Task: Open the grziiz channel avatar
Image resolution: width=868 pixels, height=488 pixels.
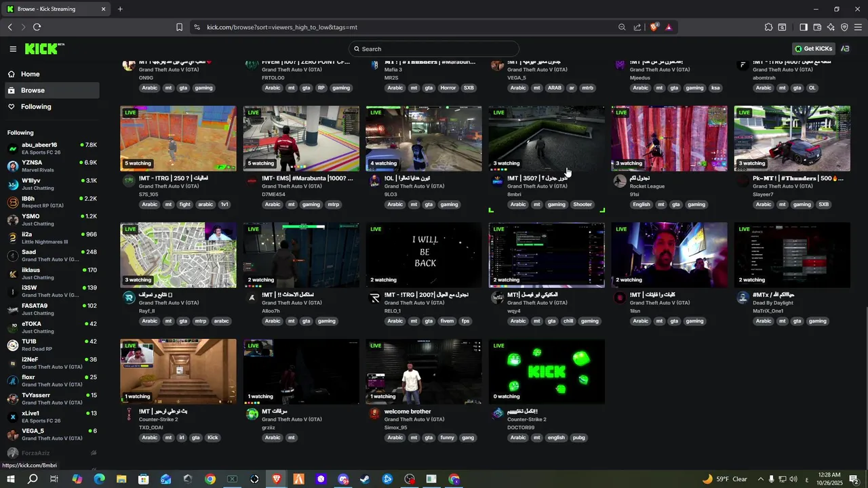Action: coord(252,414)
